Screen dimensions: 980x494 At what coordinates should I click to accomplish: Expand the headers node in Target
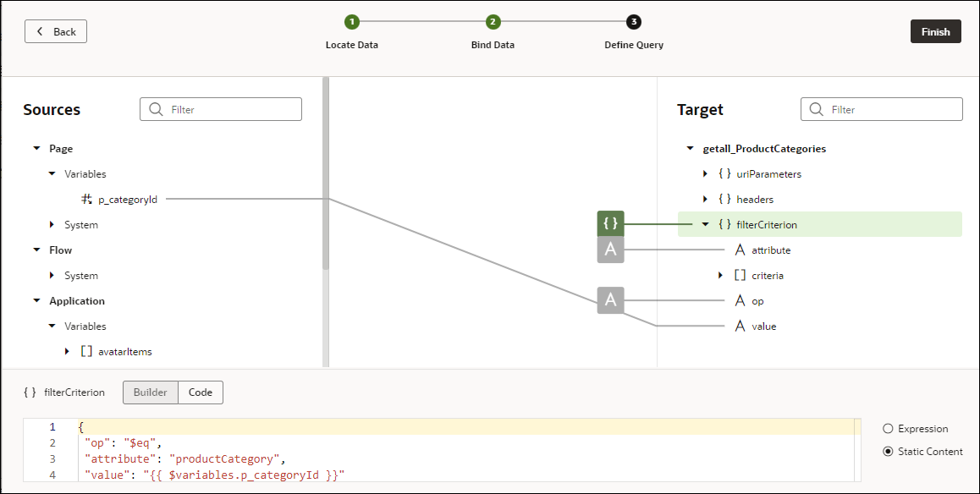(705, 199)
